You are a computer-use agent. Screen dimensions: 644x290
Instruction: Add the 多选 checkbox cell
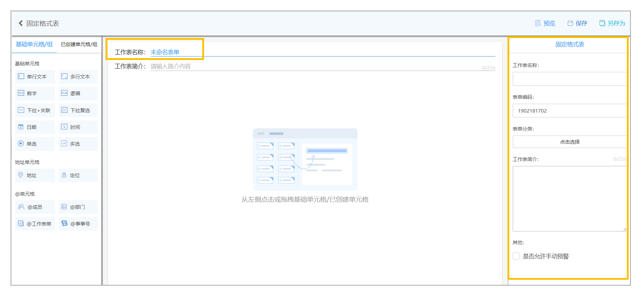tap(78, 144)
